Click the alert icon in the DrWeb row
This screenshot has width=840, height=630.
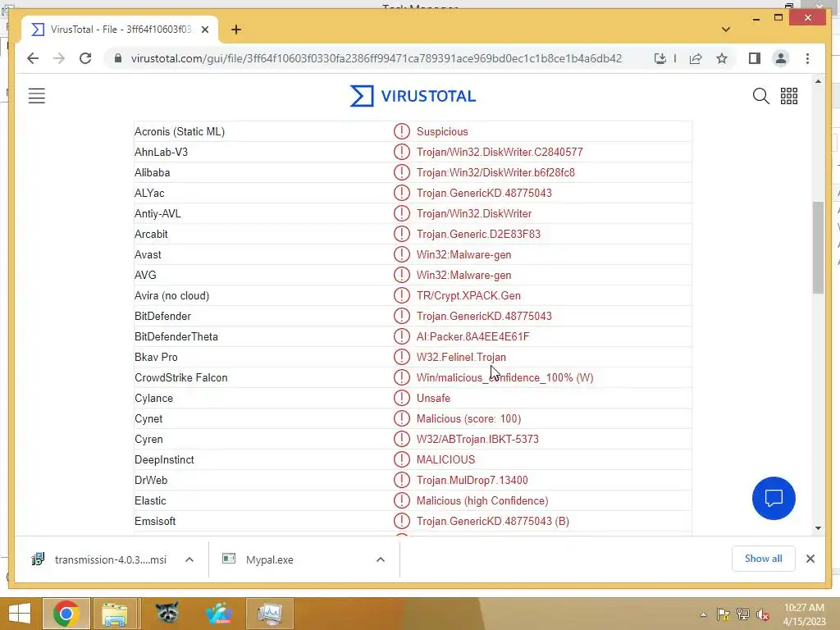pos(401,480)
